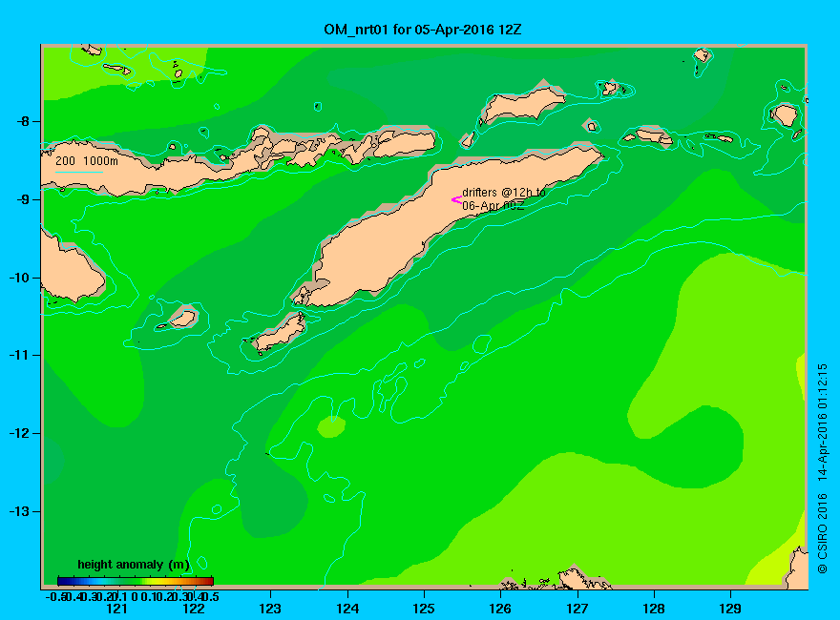
Task: Click the 14-Apr-2016 01:12:15 timestamp
Action: point(822,422)
